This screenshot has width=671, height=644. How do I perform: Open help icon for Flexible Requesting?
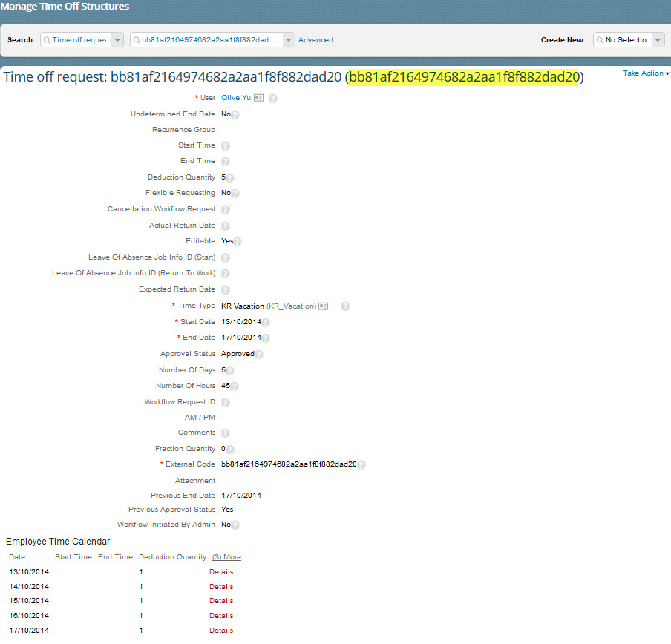point(235,194)
